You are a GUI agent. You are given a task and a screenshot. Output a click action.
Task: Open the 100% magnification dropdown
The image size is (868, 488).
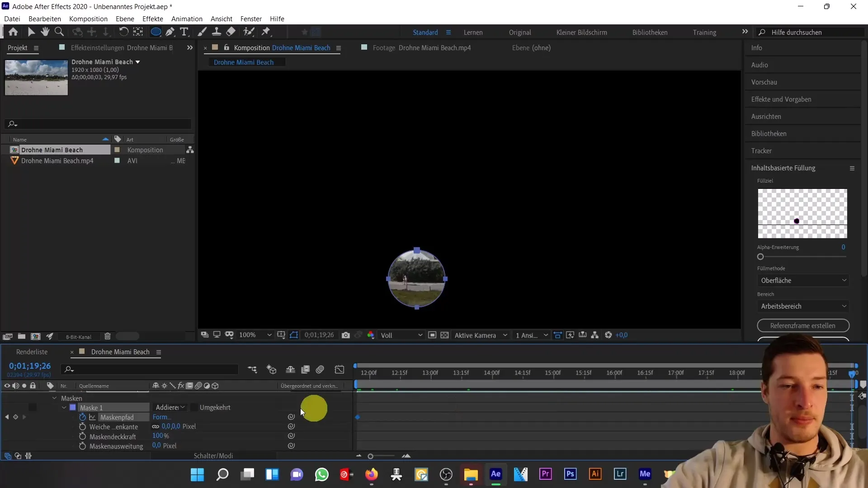click(255, 335)
